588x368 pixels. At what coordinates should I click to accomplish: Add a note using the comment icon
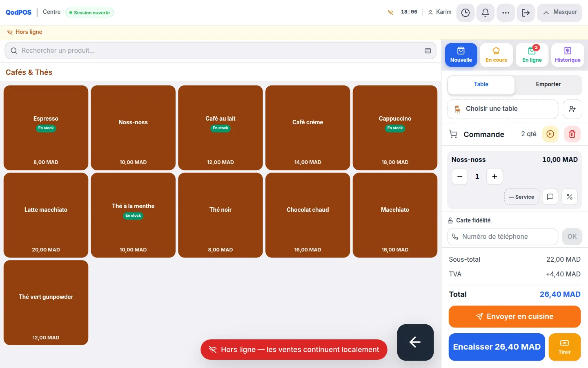[550, 197]
